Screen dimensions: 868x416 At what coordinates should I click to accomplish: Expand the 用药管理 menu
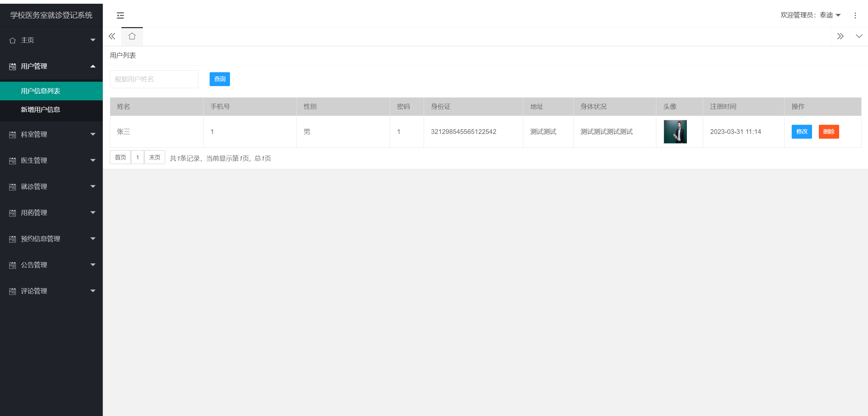51,213
